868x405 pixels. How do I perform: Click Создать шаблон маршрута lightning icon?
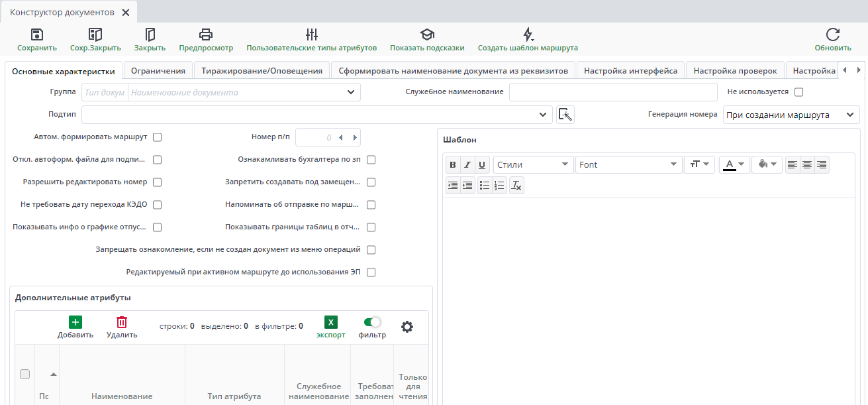(x=528, y=35)
